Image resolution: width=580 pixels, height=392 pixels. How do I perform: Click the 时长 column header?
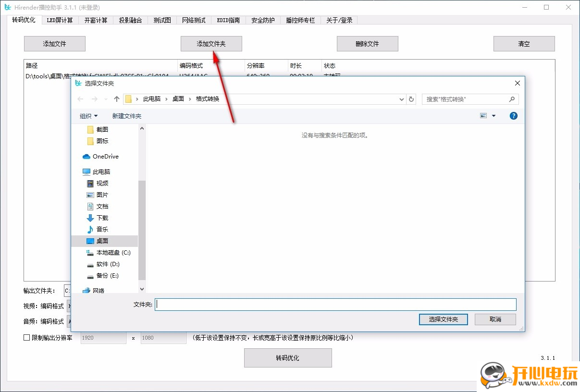pos(305,66)
